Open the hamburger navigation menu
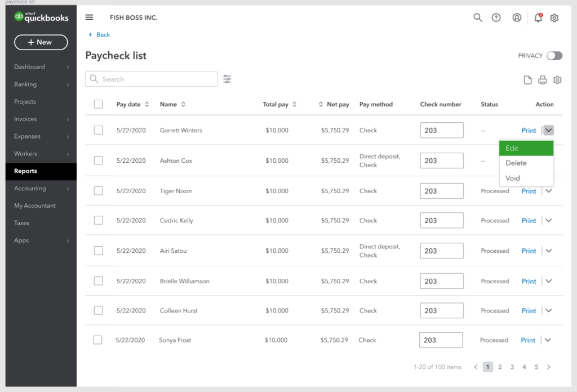This screenshot has width=577, height=392. click(89, 17)
